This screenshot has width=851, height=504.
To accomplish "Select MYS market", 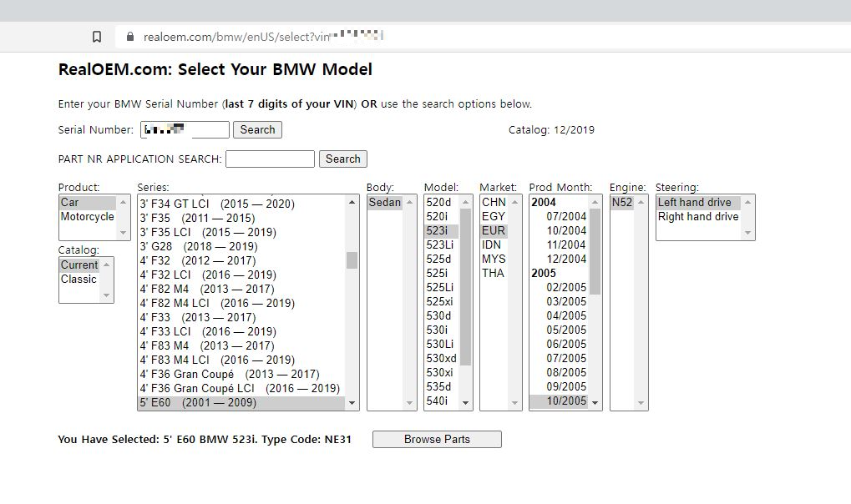I will click(494, 259).
